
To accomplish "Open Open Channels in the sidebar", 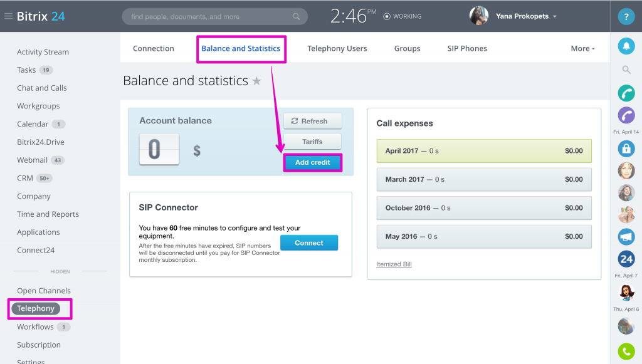I will pyautogui.click(x=44, y=291).
